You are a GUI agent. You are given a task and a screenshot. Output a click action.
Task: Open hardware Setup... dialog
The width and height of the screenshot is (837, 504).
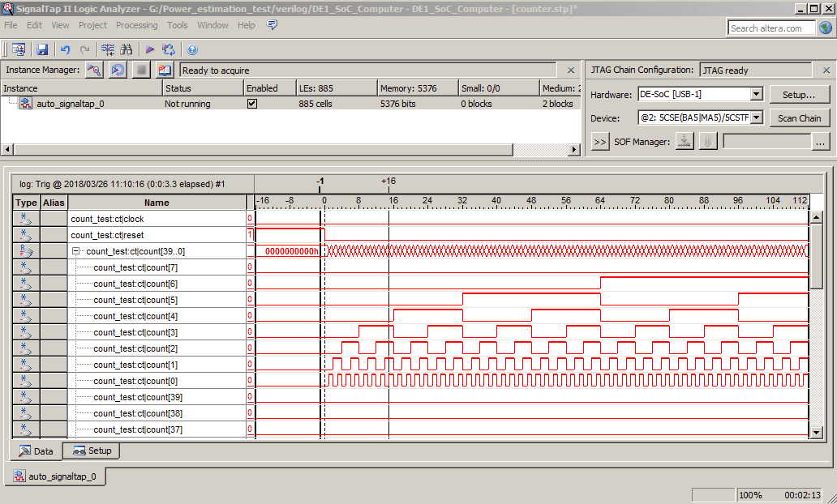799,93
